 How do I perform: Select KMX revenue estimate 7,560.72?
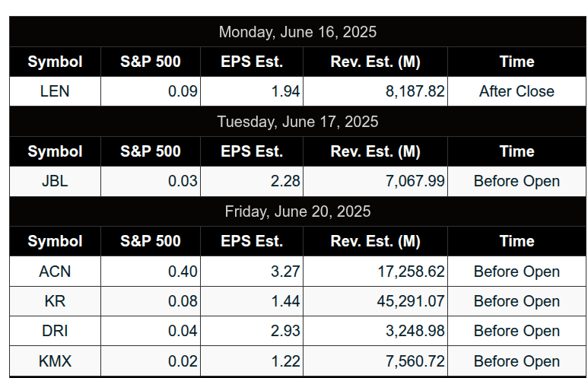415,361
